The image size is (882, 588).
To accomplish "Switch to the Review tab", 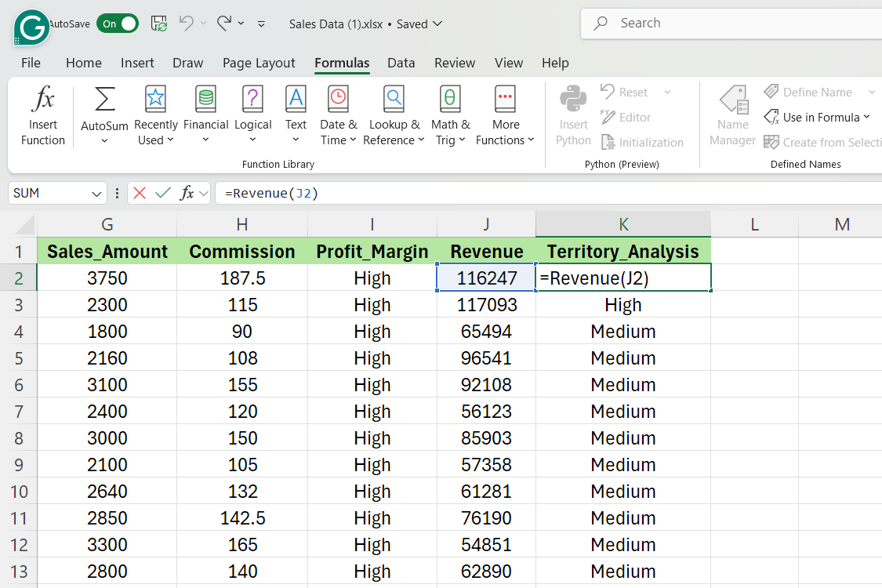I will pos(455,63).
